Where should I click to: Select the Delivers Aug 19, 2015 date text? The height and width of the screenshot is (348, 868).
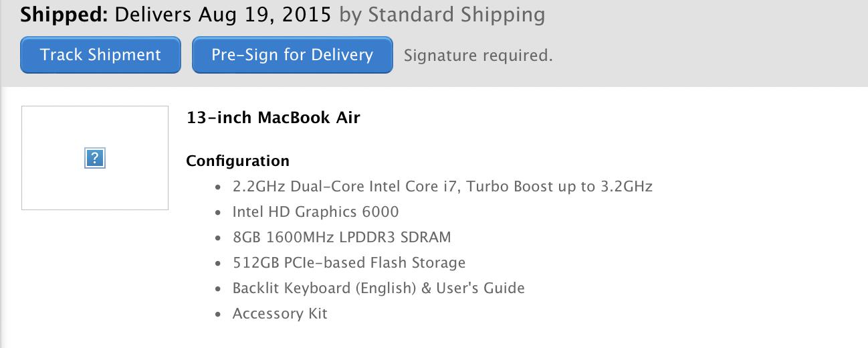(x=223, y=14)
